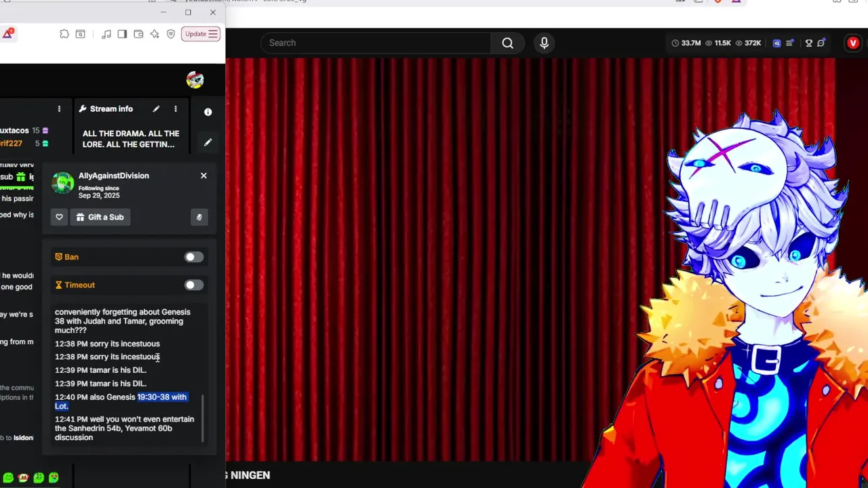Click the list icon with notification dot
This screenshot has height=488, width=868.
pos(790,43)
